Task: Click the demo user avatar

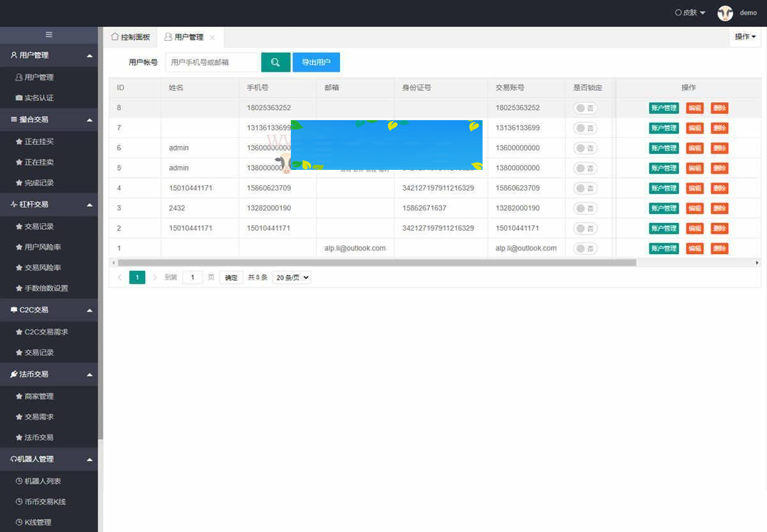Action: pyautogui.click(x=725, y=13)
